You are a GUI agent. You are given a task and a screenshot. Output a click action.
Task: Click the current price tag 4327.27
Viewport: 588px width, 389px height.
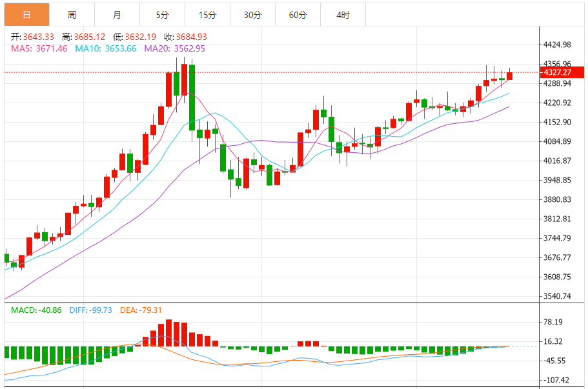[x=558, y=73]
